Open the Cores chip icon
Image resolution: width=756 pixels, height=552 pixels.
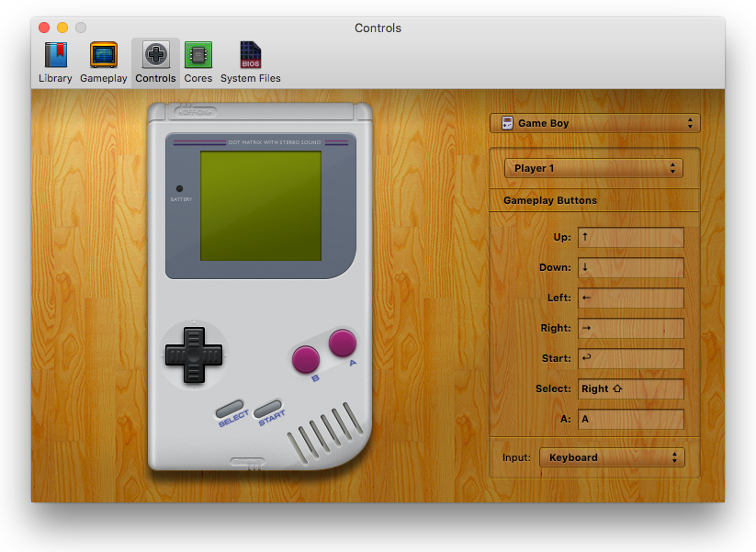tap(197, 56)
